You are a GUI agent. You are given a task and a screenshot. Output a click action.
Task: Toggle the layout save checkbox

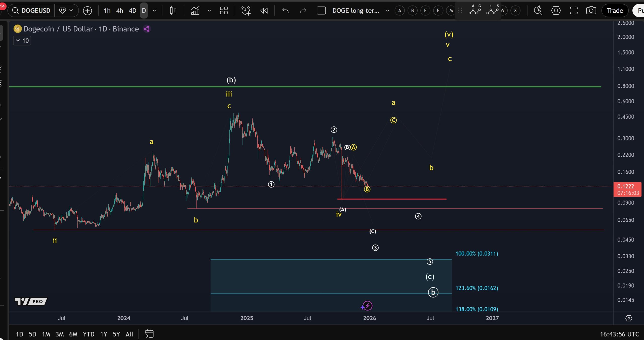pos(321,11)
